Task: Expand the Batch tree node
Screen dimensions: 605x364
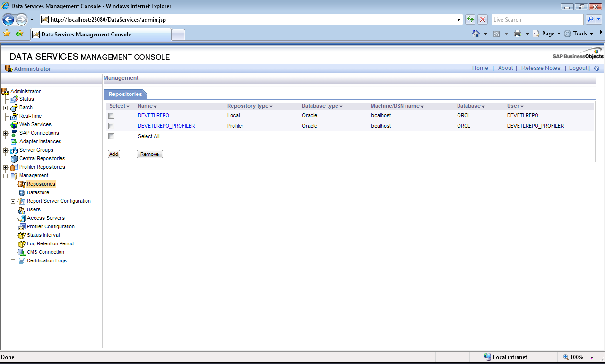Action: 6,108
